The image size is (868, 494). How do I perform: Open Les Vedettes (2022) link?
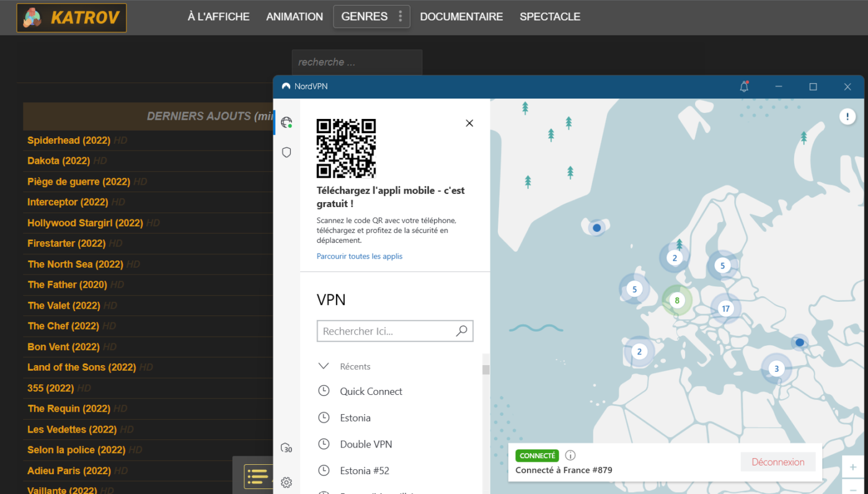(72, 429)
